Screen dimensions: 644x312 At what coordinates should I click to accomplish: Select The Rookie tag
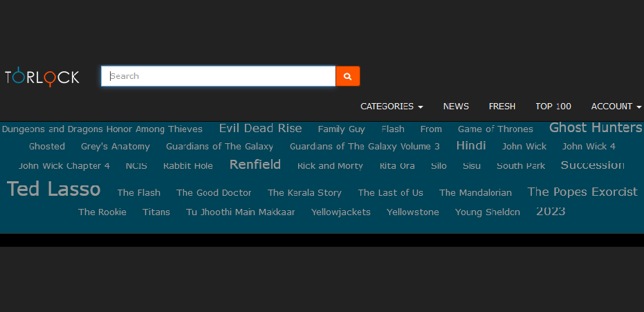pos(102,212)
